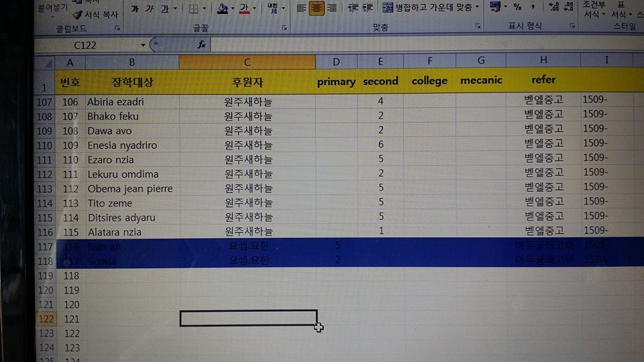Screen dimensions: 644x362
Task: Click the Bold formatting icon
Action: (x=135, y=8)
